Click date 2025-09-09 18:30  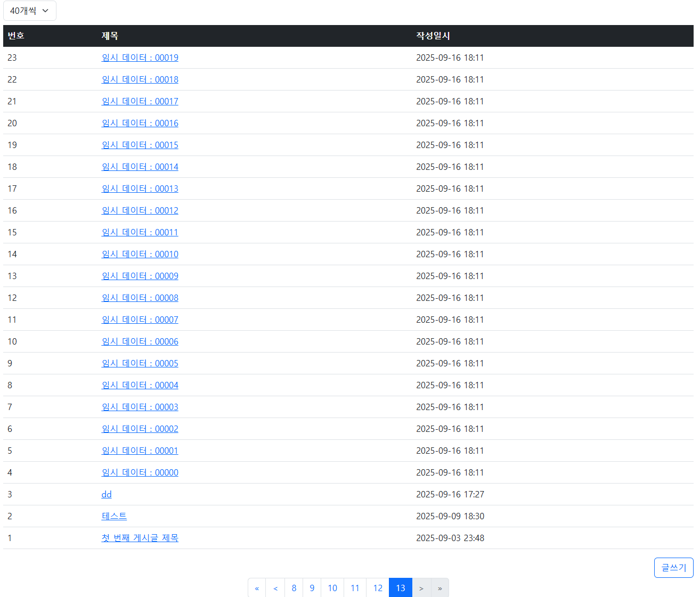coord(450,516)
